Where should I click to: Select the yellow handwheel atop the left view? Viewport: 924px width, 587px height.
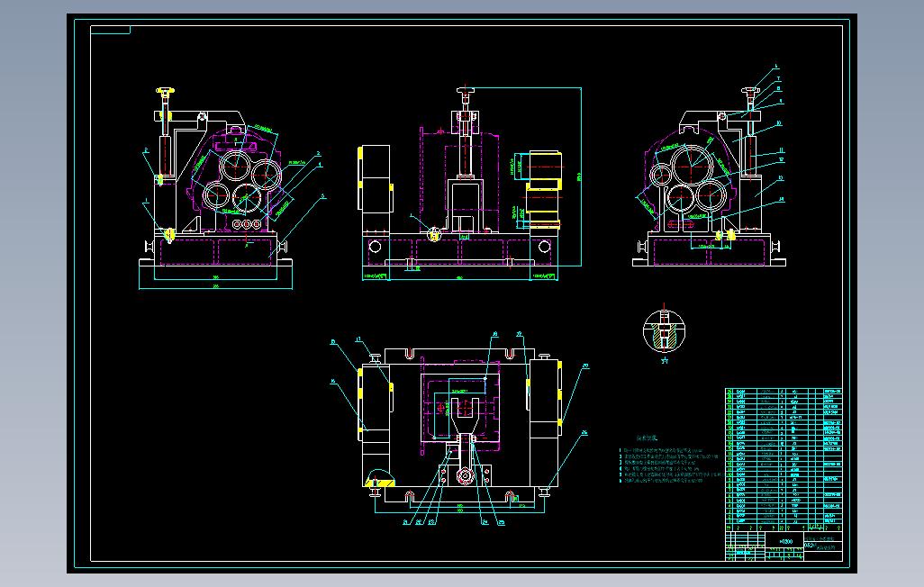point(166,91)
